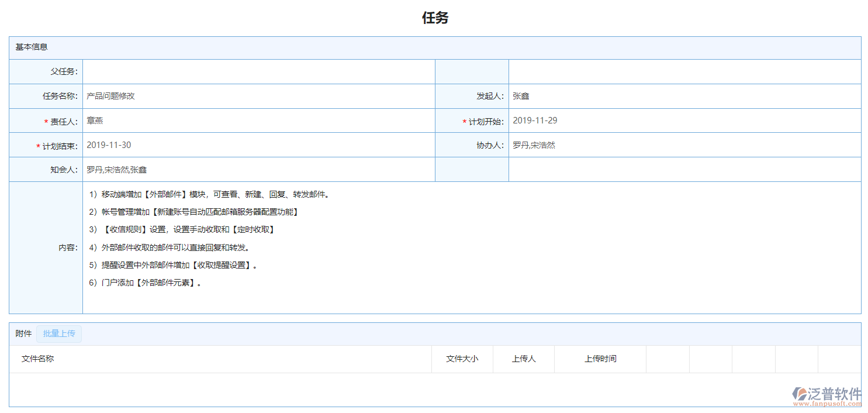This screenshot has width=868, height=413.
Task: Click the 上传人 column header
Action: click(x=523, y=359)
